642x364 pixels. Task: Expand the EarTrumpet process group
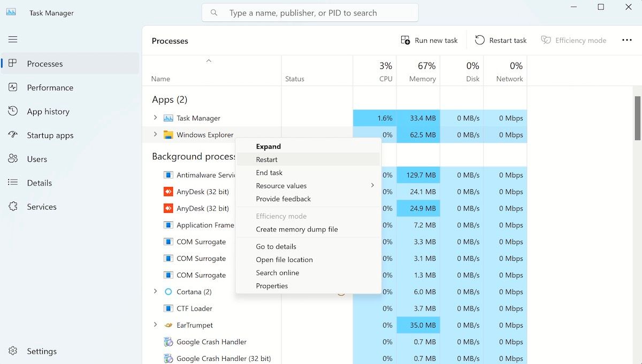tap(155, 325)
